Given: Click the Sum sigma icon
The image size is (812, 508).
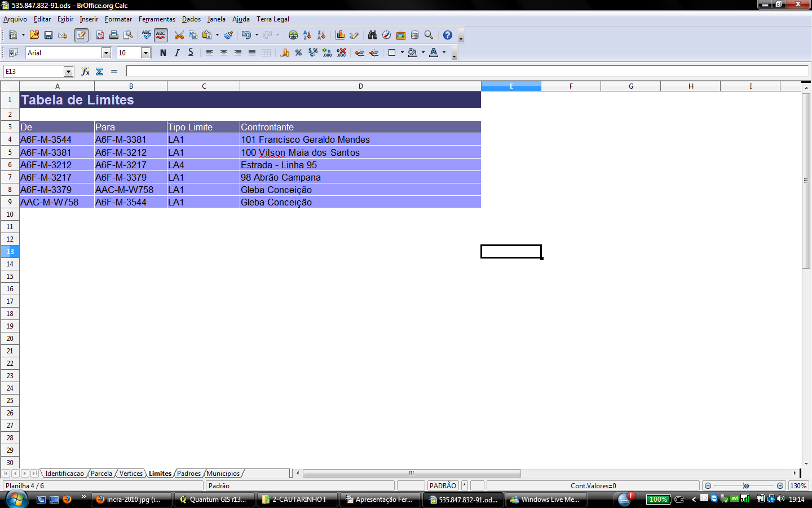Looking at the screenshot, I should coord(100,71).
